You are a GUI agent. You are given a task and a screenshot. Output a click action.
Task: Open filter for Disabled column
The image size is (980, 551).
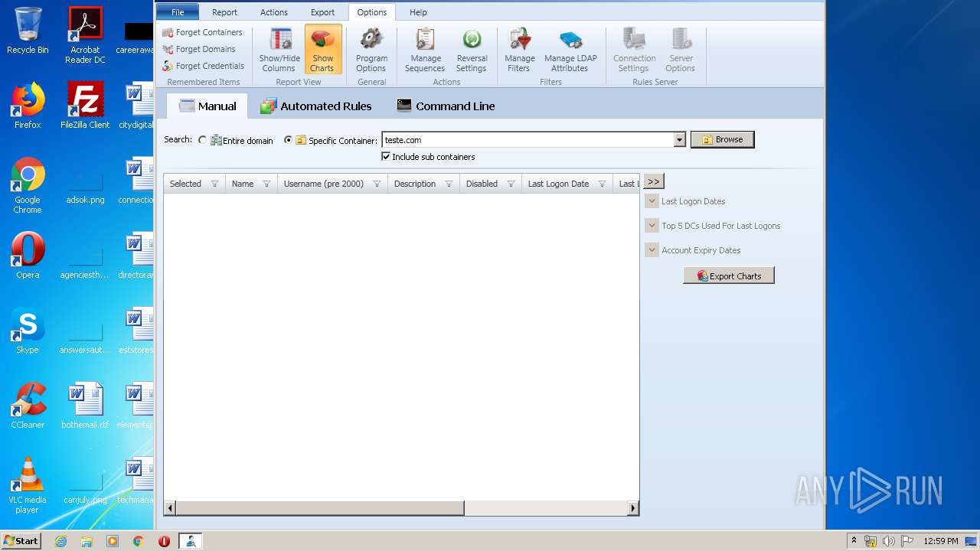coord(511,184)
